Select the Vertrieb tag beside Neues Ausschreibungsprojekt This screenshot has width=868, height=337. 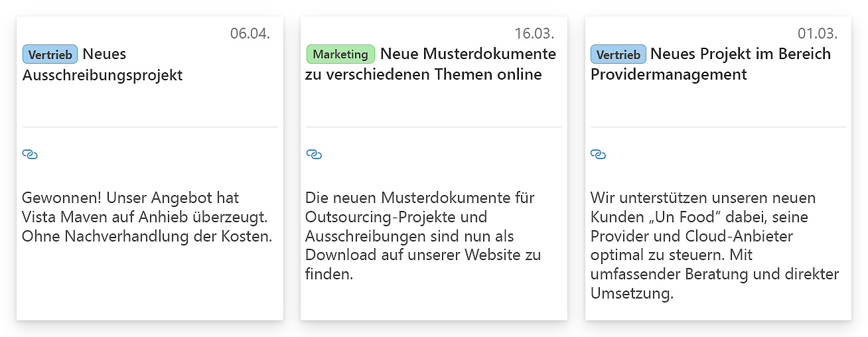pyautogui.click(x=50, y=54)
